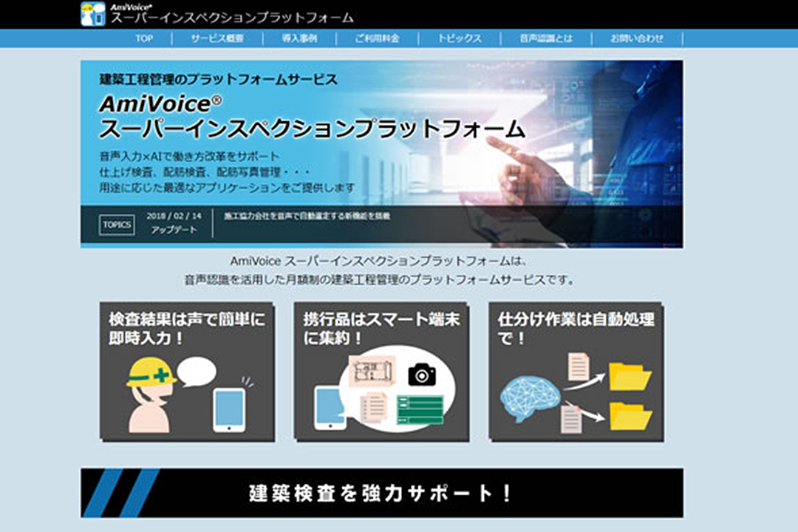Open the 仕分け作業は自動処理で！ card
Image resolution: width=798 pixels, height=532 pixels.
(x=576, y=372)
